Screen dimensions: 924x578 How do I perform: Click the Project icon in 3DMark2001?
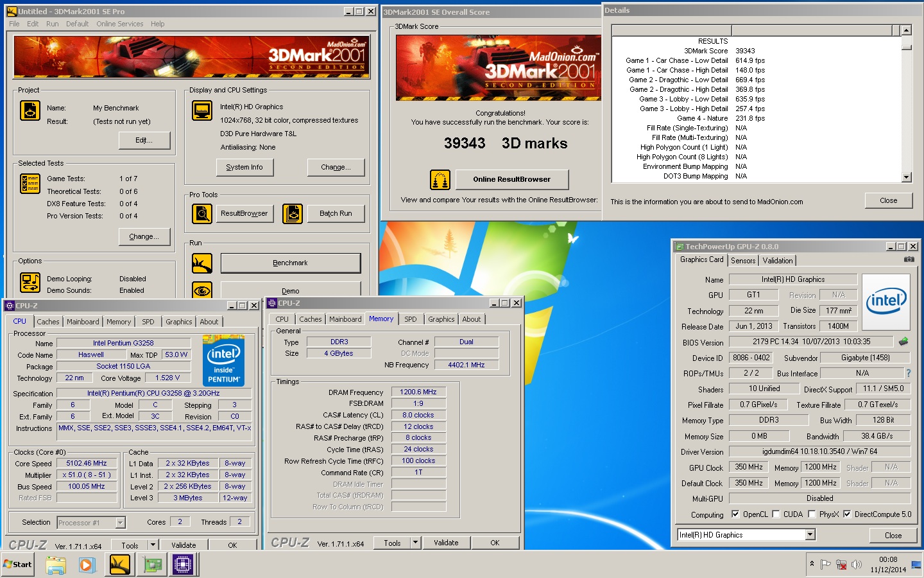tap(30, 110)
